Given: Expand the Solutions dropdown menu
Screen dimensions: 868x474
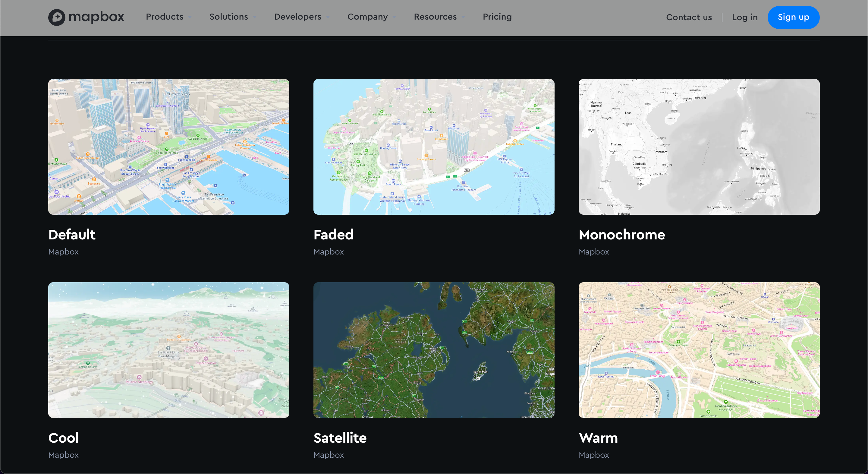Looking at the screenshot, I should pyautogui.click(x=228, y=17).
